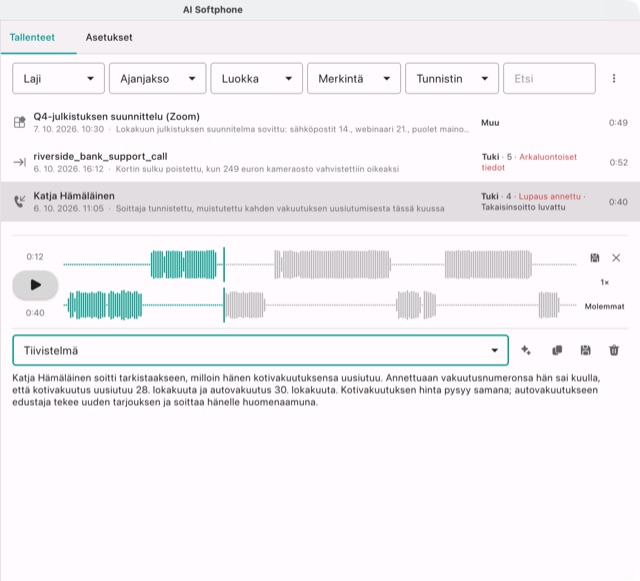Open the Luokka filter dropdown
The image size is (640, 581).
(x=257, y=78)
